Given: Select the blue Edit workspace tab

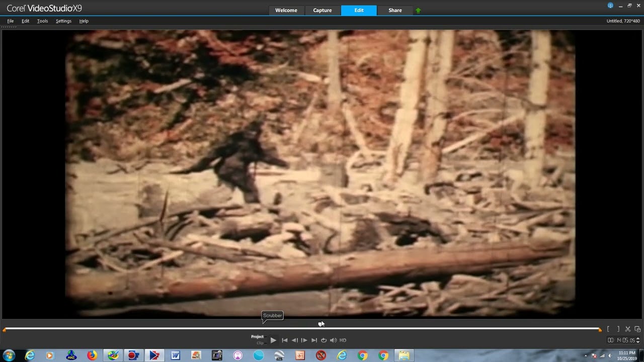Looking at the screenshot, I should click(x=359, y=10).
